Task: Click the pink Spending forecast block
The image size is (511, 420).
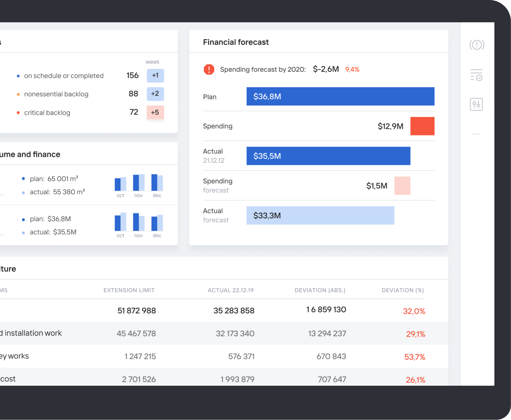Action: 402,186
